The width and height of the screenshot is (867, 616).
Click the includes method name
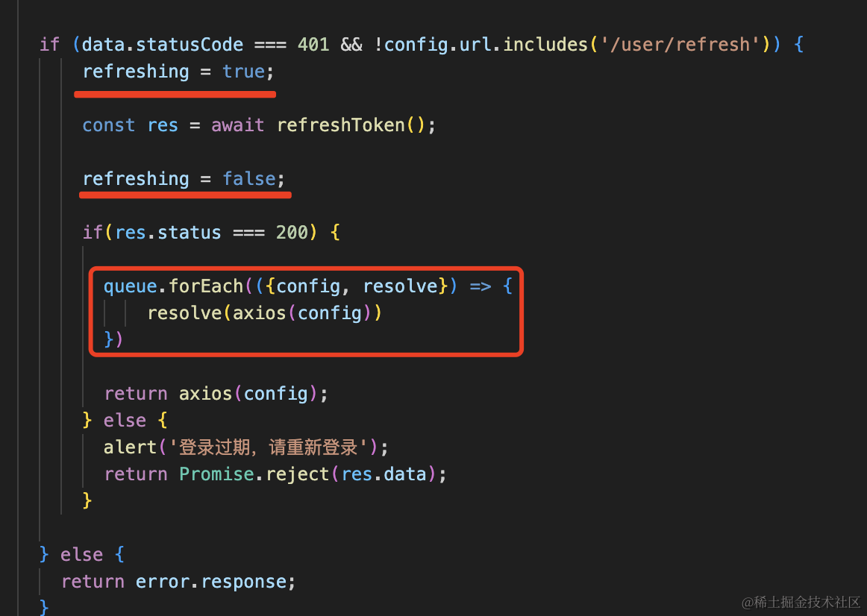[546, 45]
